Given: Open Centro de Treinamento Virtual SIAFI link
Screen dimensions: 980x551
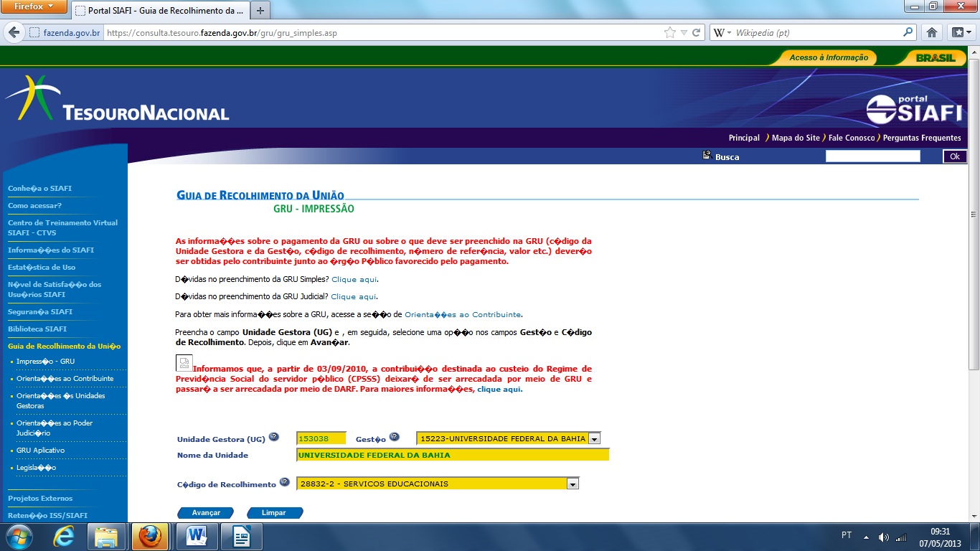Looking at the screenshot, I should (62, 228).
